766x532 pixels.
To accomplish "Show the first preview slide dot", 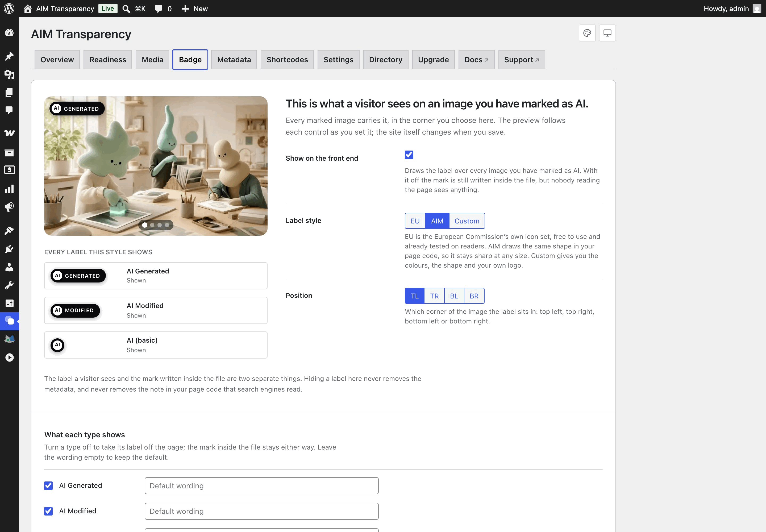I will (x=145, y=225).
